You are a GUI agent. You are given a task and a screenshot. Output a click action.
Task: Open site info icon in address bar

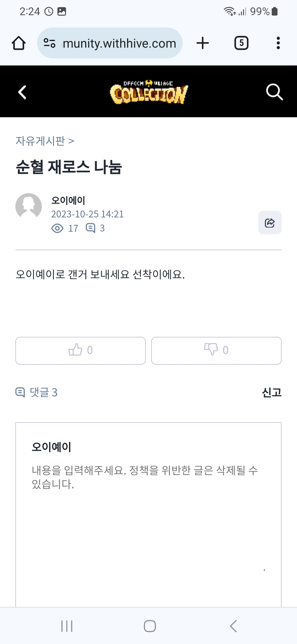pos(50,43)
